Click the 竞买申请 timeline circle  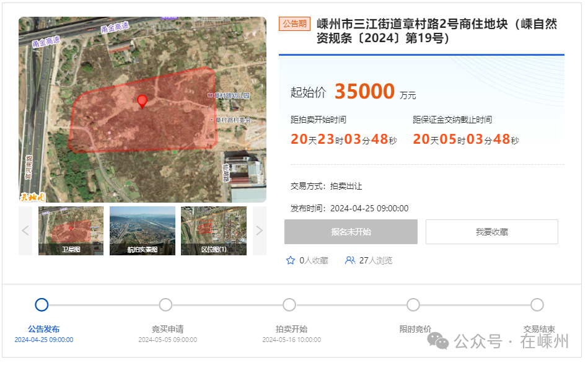coord(165,305)
